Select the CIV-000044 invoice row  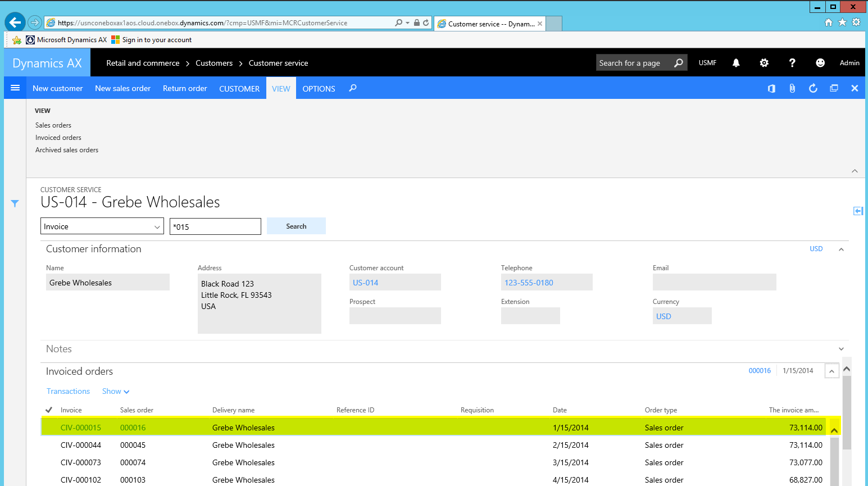(81, 445)
